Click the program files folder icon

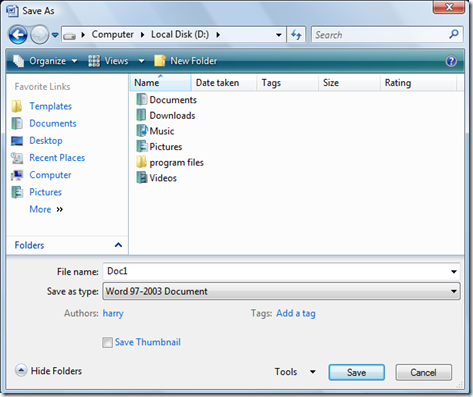coord(141,162)
